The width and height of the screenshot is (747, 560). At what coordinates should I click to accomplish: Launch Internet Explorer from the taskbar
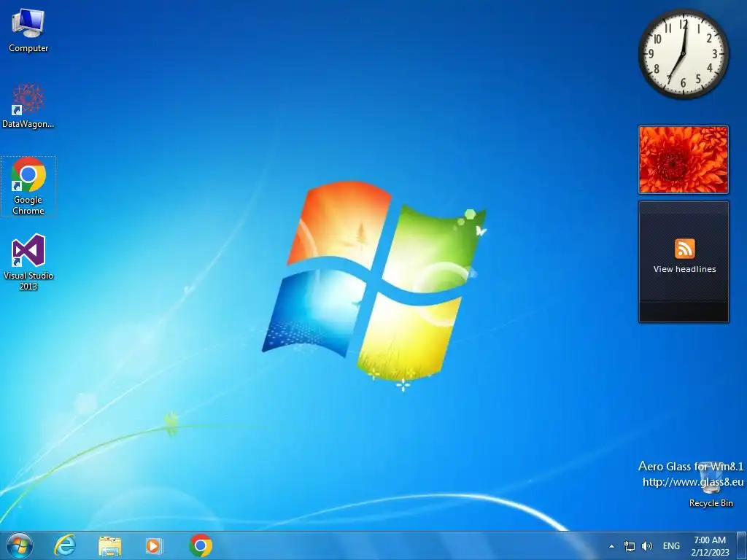tap(65, 545)
